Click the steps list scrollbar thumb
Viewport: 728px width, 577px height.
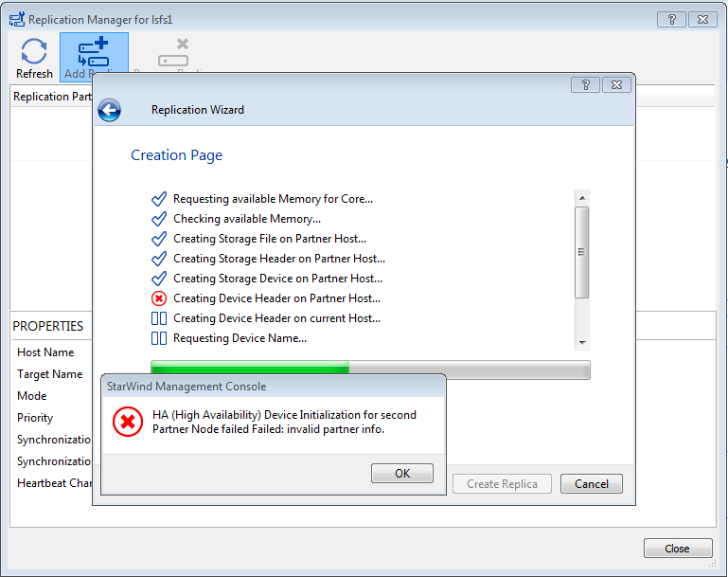(582, 252)
